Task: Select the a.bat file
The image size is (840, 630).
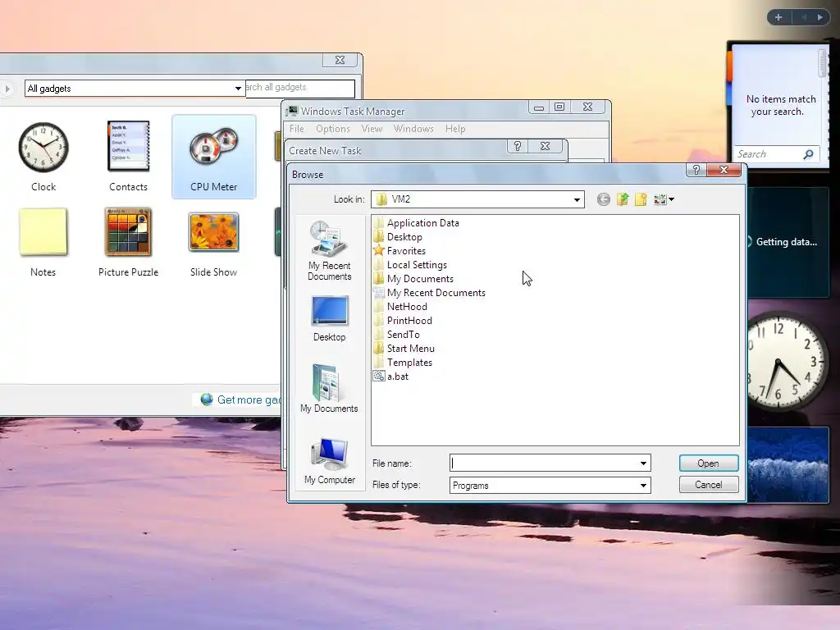Action: click(391, 376)
